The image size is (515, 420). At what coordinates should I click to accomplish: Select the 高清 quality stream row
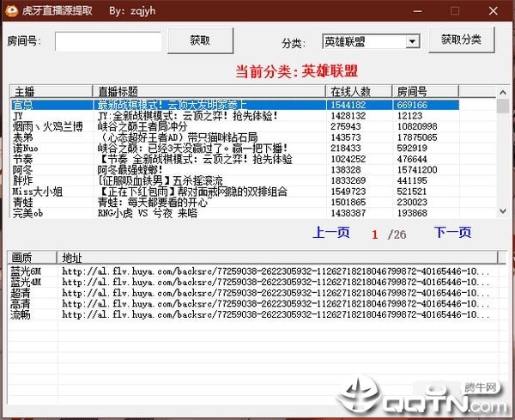pyautogui.click(x=252, y=304)
